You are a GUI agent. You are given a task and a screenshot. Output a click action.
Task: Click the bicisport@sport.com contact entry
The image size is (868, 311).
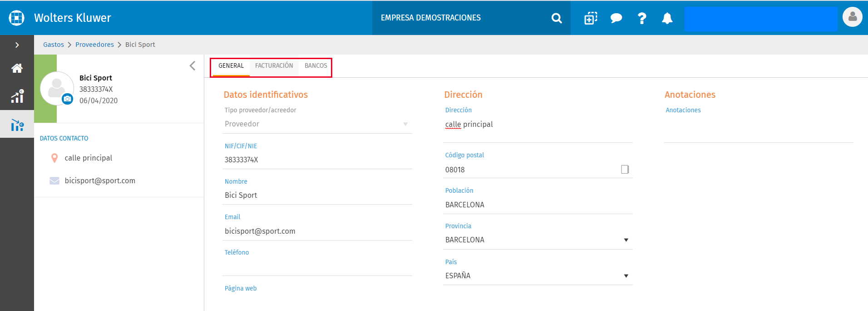(100, 181)
